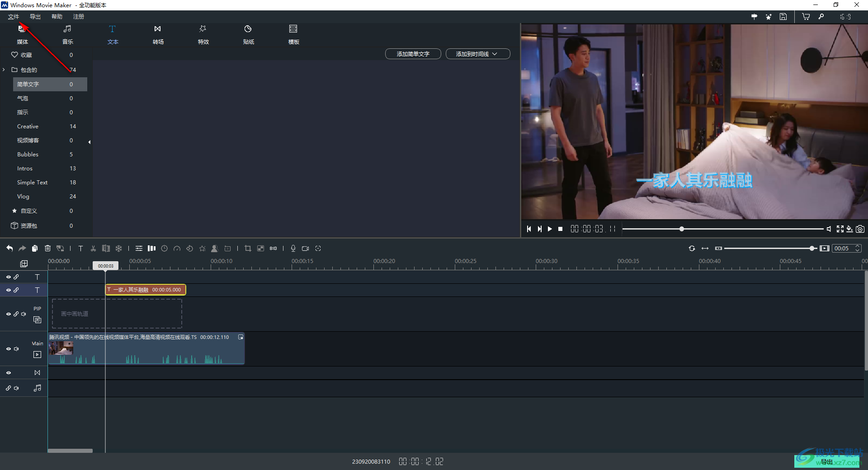Crop the selected video clip
The height and width of the screenshot is (470, 868).
248,248
